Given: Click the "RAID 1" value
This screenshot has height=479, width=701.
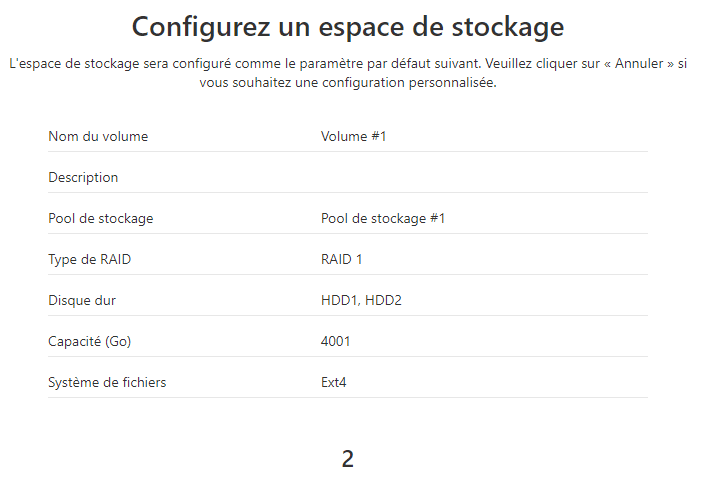Looking at the screenshot, I should pos(344,259).
